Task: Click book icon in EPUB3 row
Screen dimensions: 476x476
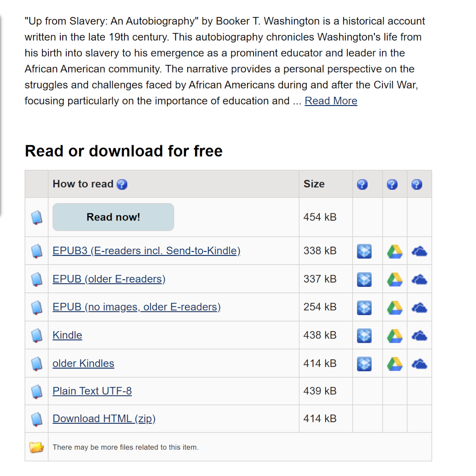Action: coord(36,251)
